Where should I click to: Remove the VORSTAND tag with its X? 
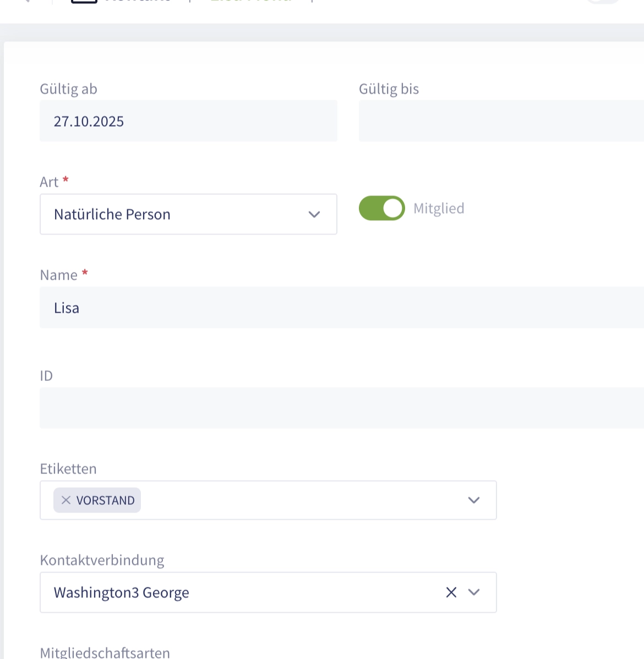(x=66, y=500)
